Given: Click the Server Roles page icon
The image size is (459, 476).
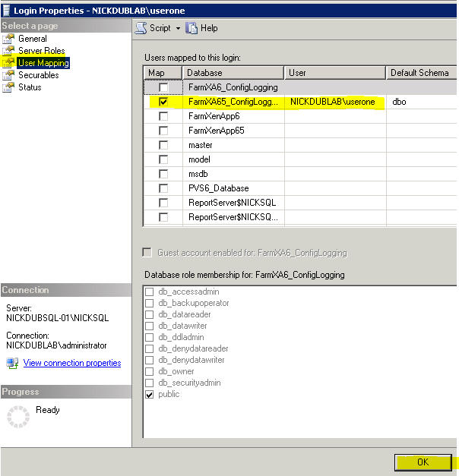Looking at the screenshot, I should (8, 51).
